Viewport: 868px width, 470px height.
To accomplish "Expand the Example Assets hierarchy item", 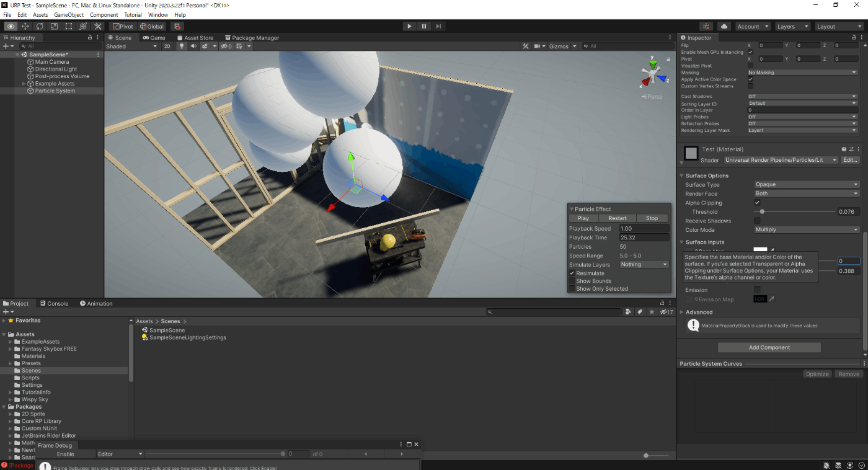I will 24,84.
